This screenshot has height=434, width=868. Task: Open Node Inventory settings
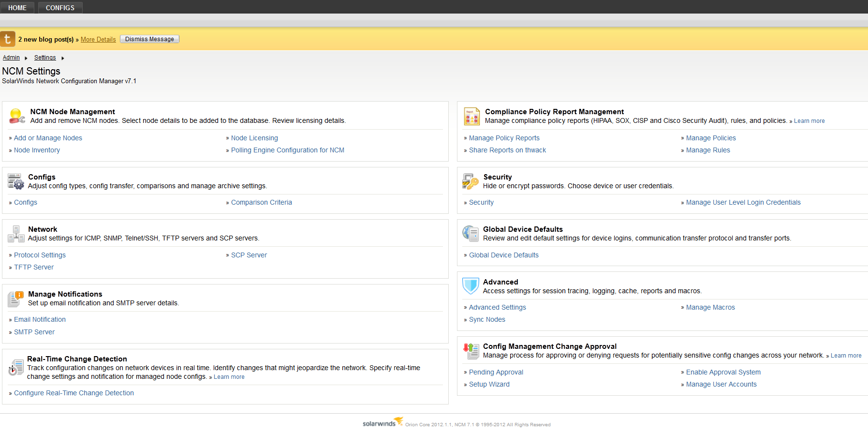tap(37, 150)
